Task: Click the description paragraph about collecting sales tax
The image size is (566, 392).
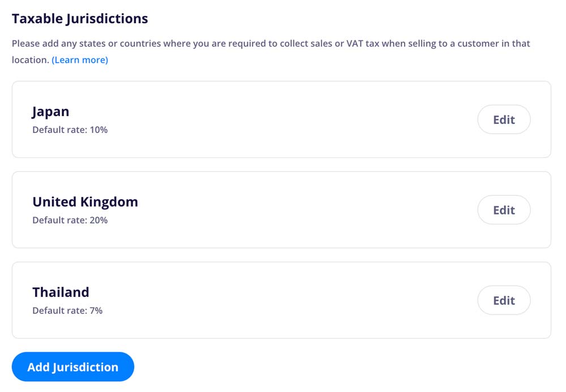Action: 271,51
